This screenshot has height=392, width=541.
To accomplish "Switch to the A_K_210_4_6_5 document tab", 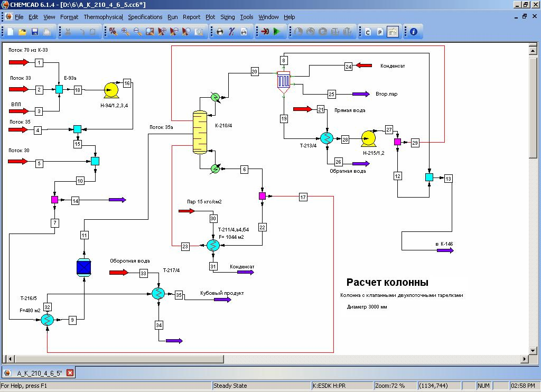I will point(39,373).
